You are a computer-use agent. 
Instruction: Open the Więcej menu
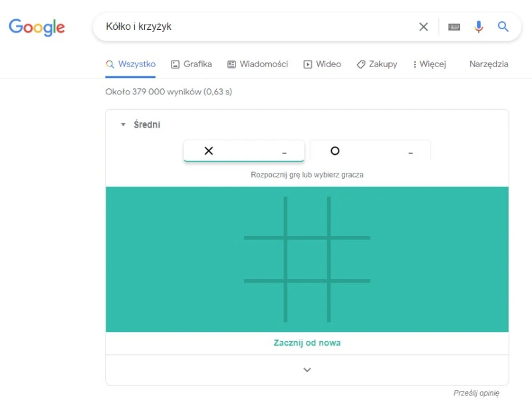click(x=429, y=64)
